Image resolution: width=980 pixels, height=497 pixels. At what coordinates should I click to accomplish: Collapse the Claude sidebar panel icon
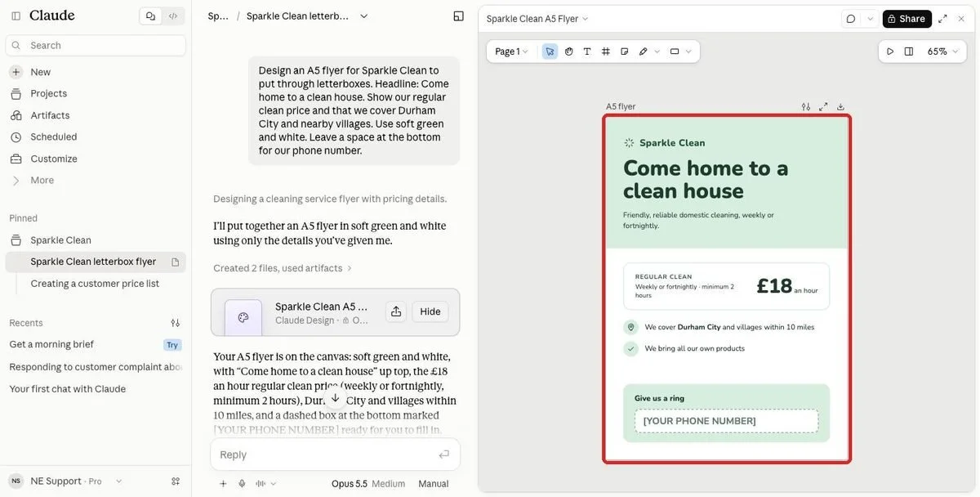(x=16, y=16)
